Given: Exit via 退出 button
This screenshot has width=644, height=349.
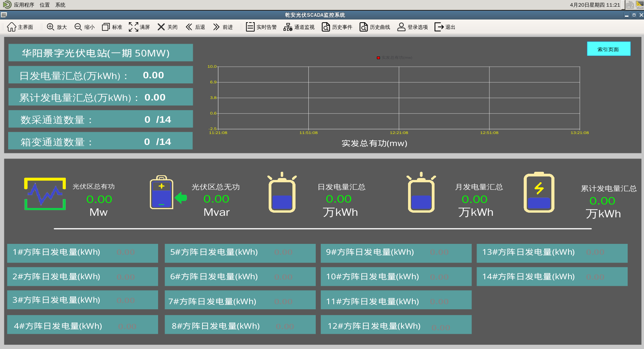Looking at the screenshot, I should pyautogui.click(x=445, y=27).
